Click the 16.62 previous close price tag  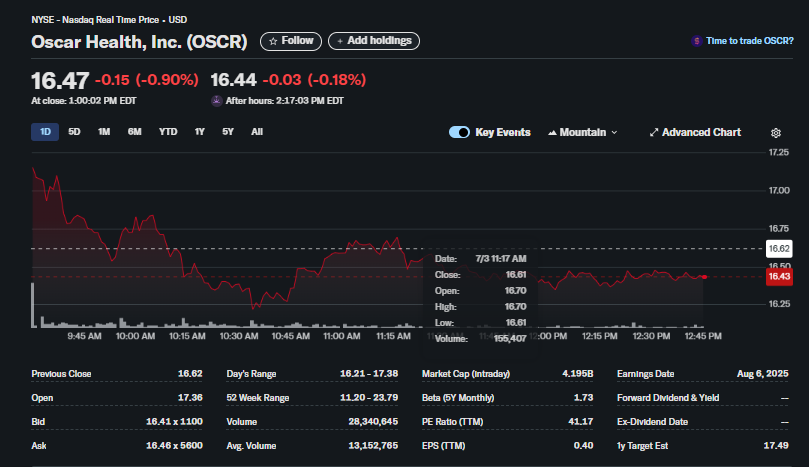coord(779,249)
